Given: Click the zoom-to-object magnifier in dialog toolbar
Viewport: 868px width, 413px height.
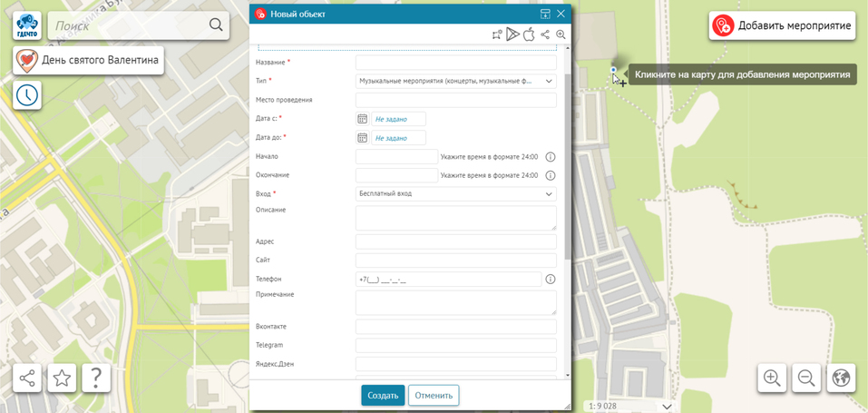Looking at the screenshot, I should click(x=561, y=34).
